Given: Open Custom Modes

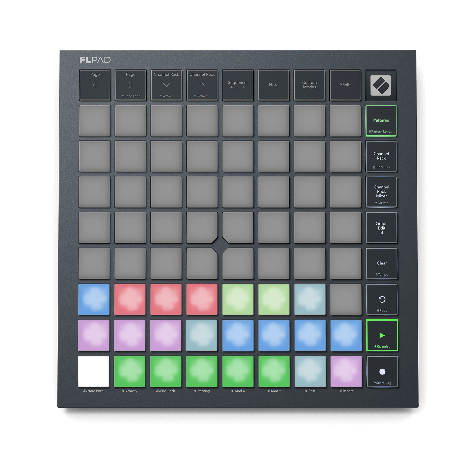Looking at the screenshot, I should click(309, 85).
